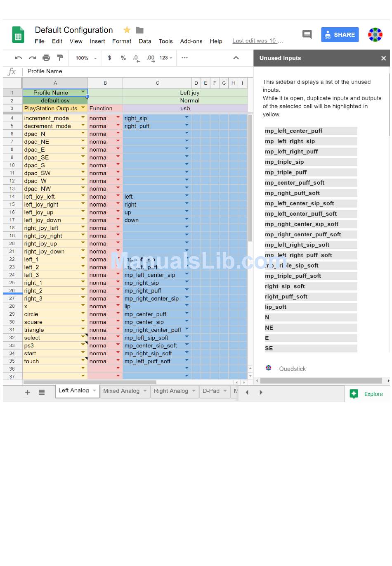Image resolution: width=392 pixels, height=566 pixels.
Task: Open the more toolbar options ellipsis
Action: coord(184,58)
